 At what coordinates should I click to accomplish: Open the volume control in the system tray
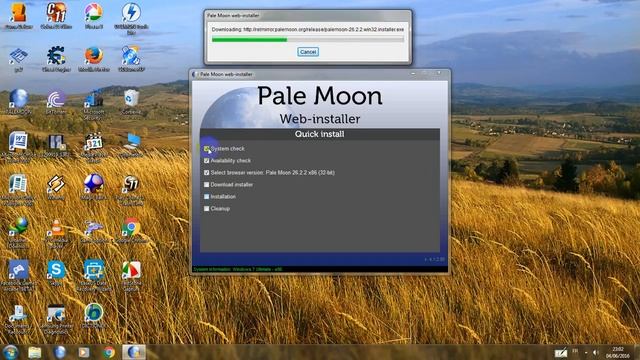coord(596,353)
